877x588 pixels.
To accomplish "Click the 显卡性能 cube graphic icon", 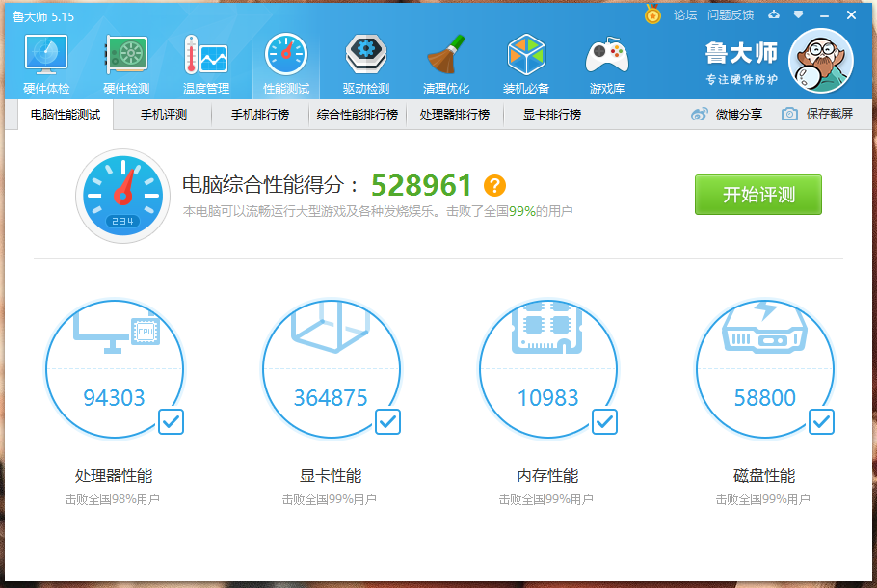I will (x=331, y=328).
